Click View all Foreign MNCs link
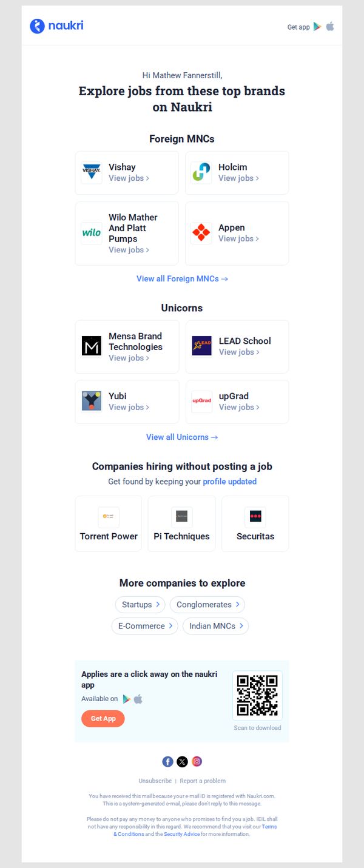364x868 pixels. tap(182, 279)
